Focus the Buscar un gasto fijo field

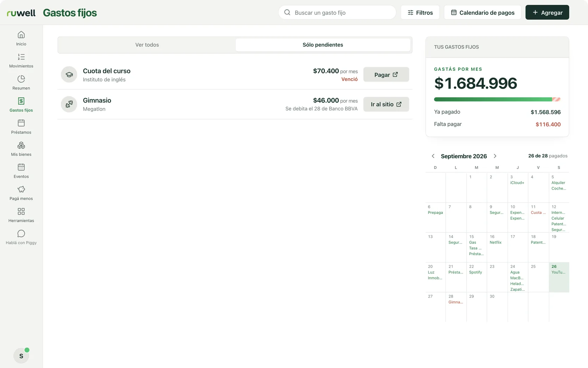pos(337,12)
